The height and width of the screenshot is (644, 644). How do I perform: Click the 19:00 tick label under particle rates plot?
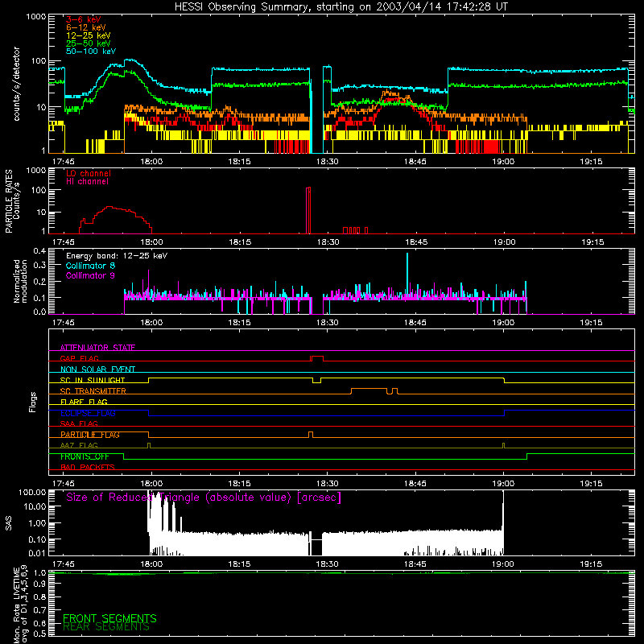(x=504, y=242)
